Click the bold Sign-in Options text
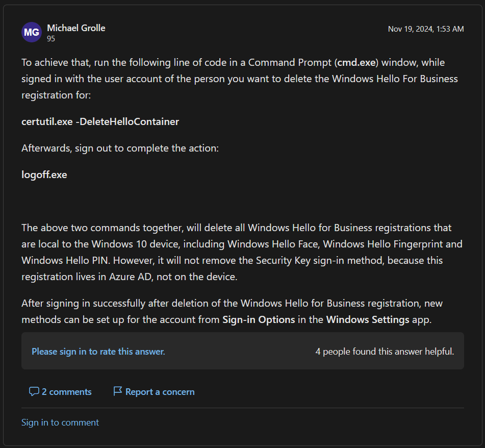Screen dimensions: 485x448 click(259, 319)
